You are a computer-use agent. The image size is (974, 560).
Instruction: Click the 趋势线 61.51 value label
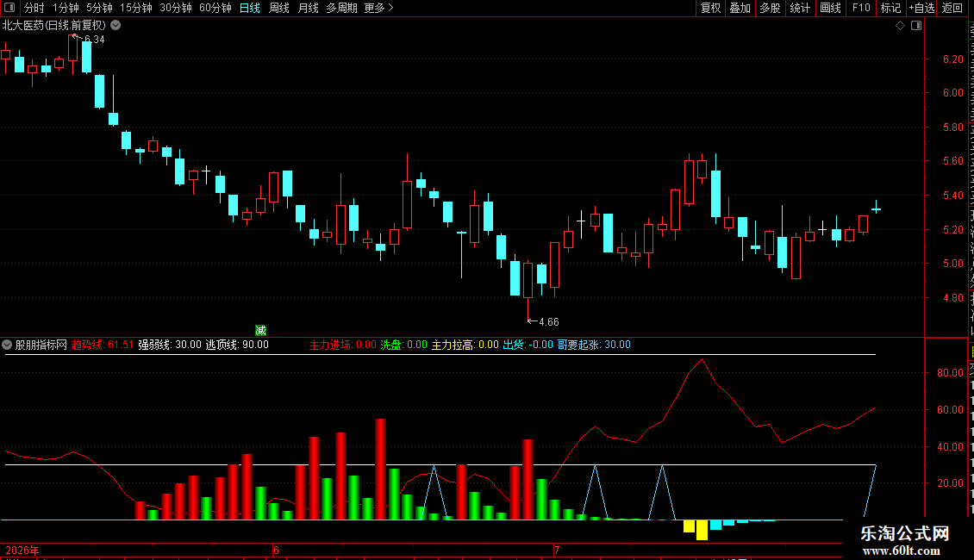click(x=103, y=345)
